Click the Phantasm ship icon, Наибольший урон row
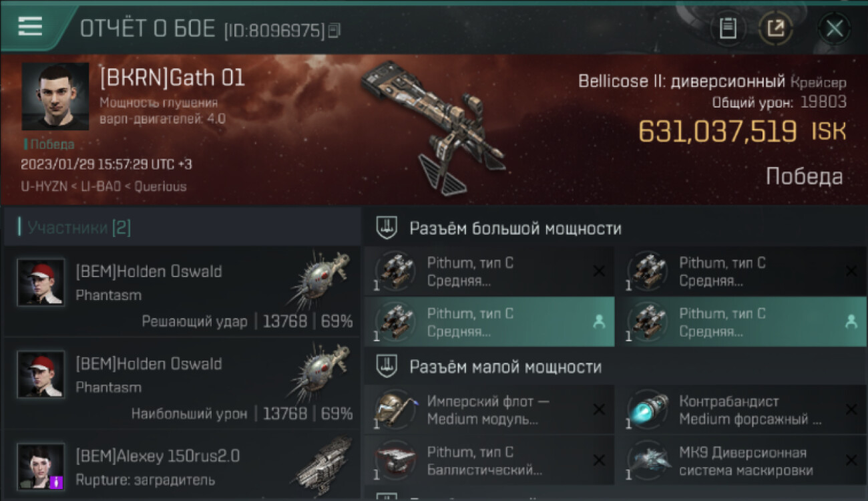Viewport: 868px width, 501px height. 320,373
